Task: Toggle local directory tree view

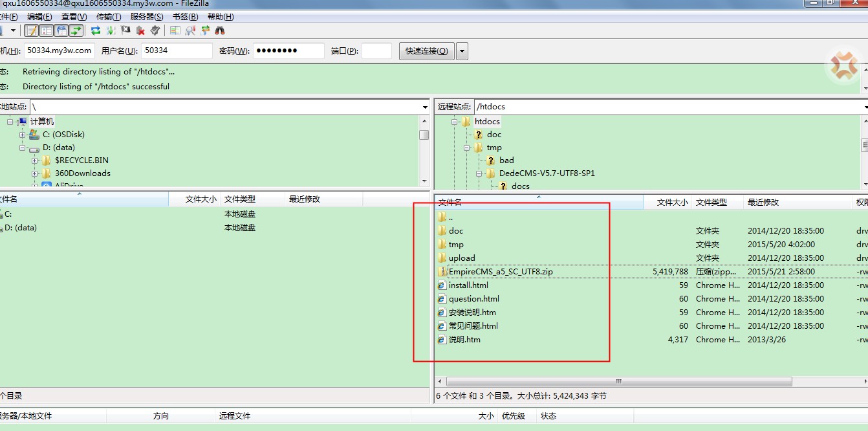Action: (x=47, y=30)
